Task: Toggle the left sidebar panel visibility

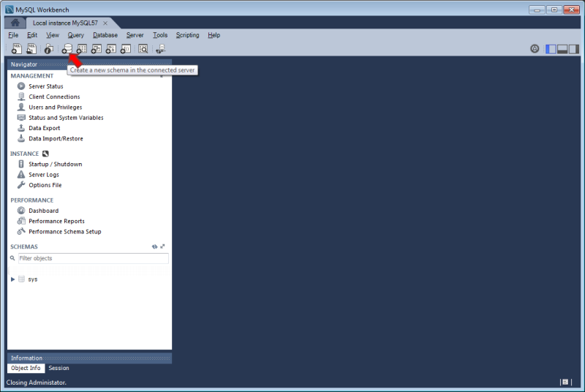Action: [x=551, y=49]
